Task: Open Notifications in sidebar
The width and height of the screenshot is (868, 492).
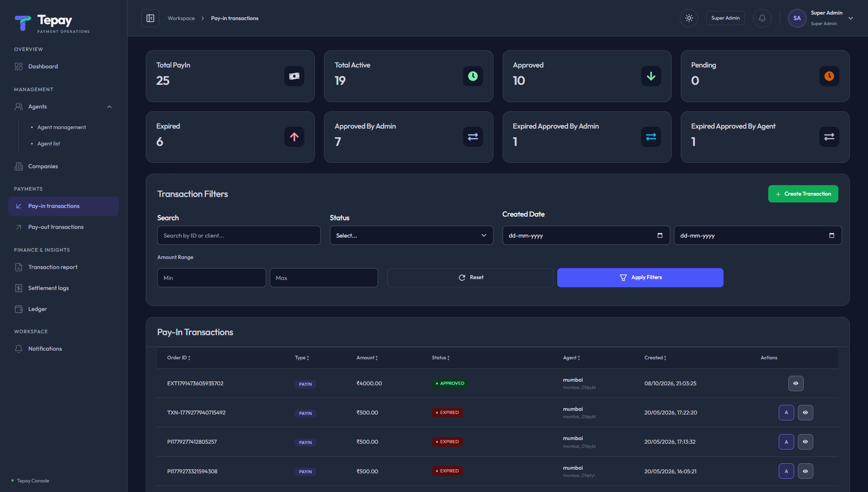Action: click(x=63, y=349)
